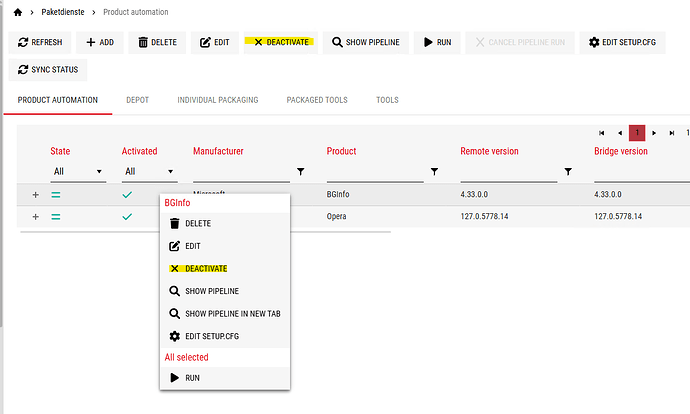This screenshot has width=690, height=414.
Task: Go to the first page in pager
Action: [x=601, y=133]
